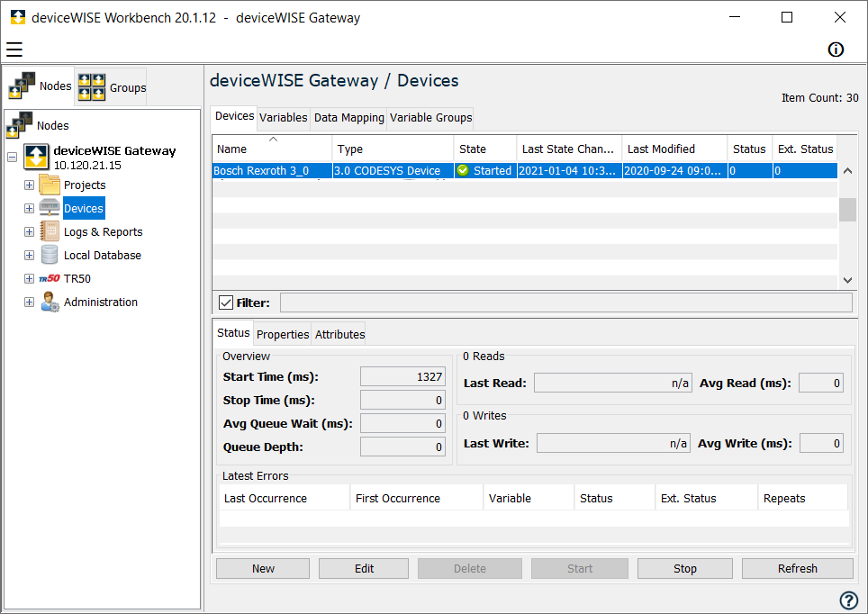
Task: Sort by the Last State Change column header
Action: pos(569,149)
